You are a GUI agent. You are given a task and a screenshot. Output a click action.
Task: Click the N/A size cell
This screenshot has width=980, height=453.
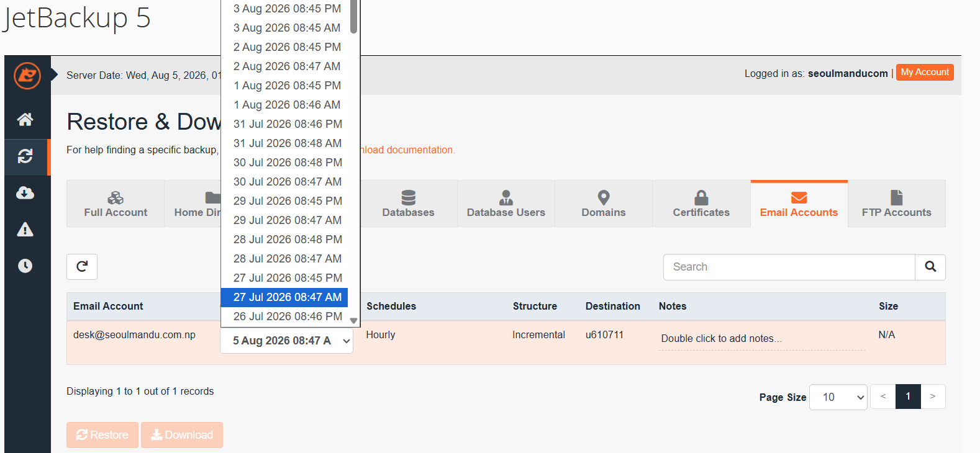pos(887,335)
